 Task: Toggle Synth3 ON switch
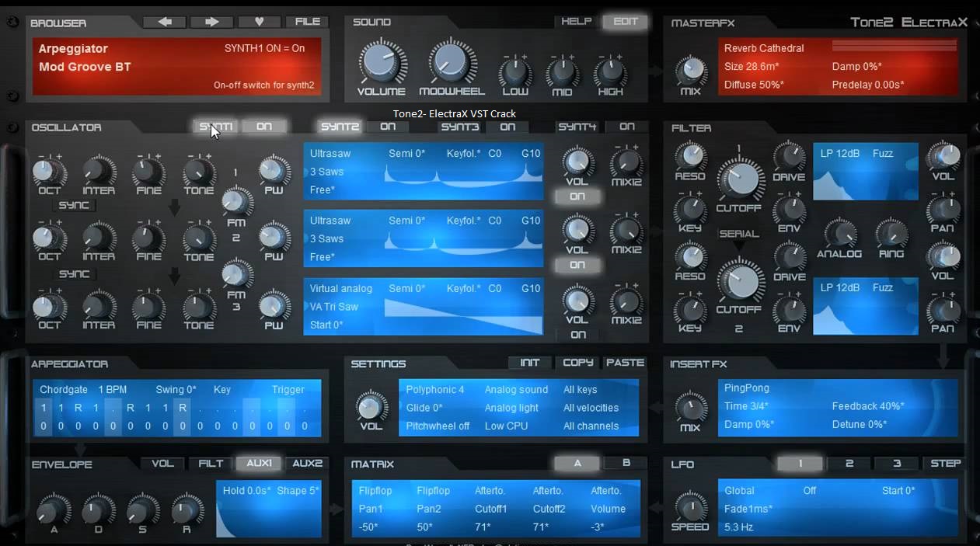[507, 127]
